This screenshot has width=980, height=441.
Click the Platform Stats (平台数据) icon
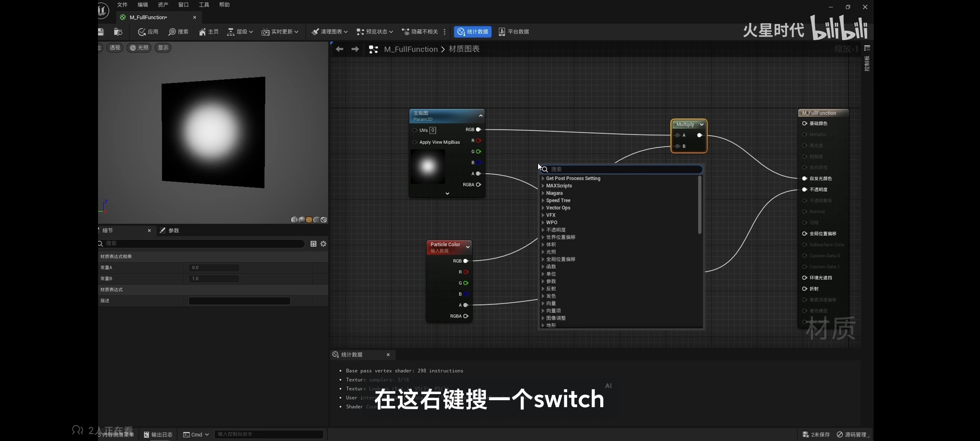click(x=502, y=32)
